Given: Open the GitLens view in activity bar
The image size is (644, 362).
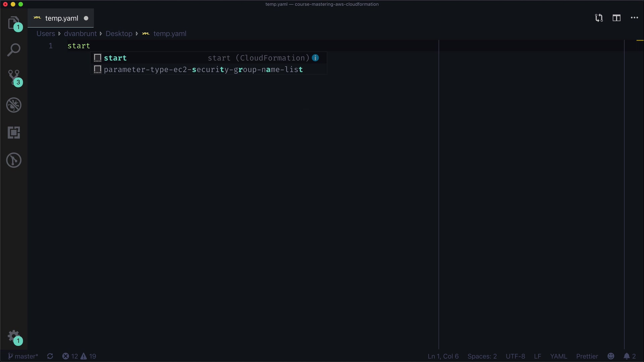Looking at the screenshot, I should (x=13, y=160).
